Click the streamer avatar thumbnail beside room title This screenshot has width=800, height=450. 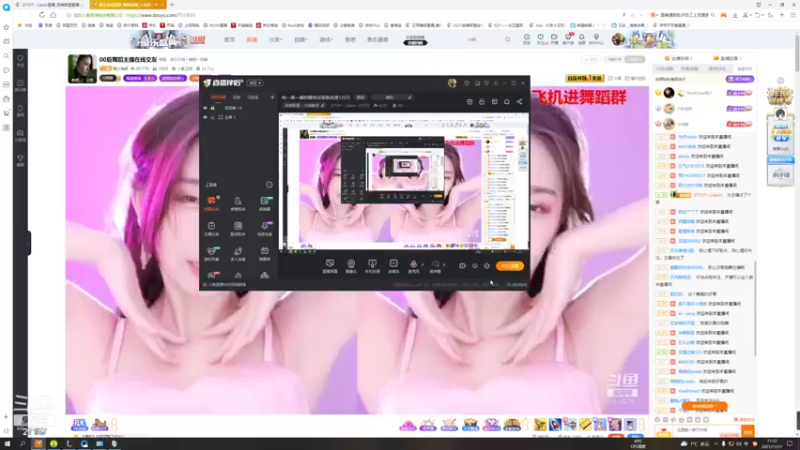82,68
